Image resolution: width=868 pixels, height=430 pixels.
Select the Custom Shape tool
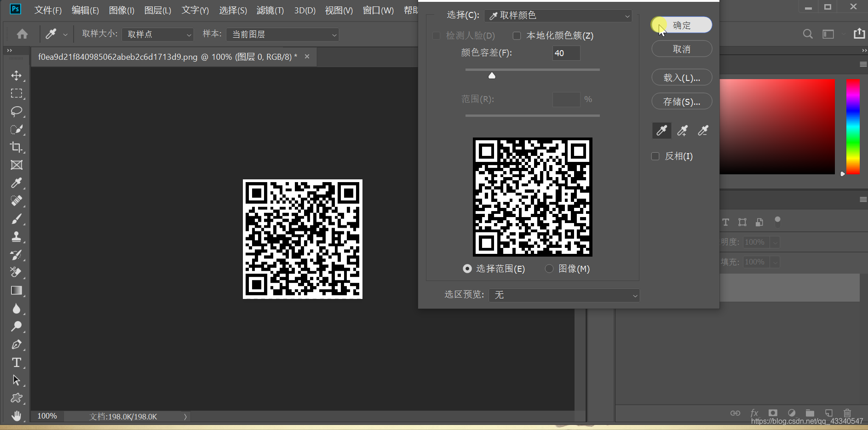pos(17,398)
